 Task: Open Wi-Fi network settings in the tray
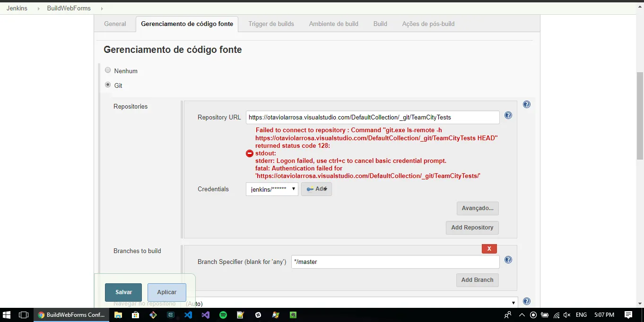557,315
